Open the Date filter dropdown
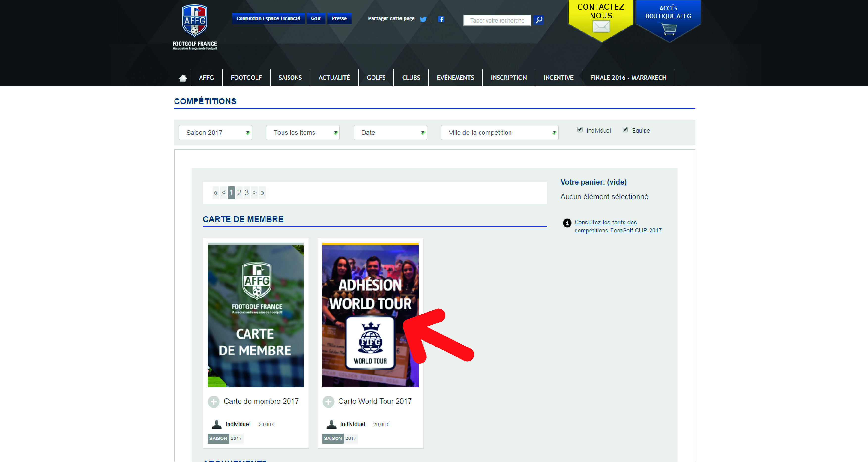This screenshot has width=868, height=462. coord(390,132)
